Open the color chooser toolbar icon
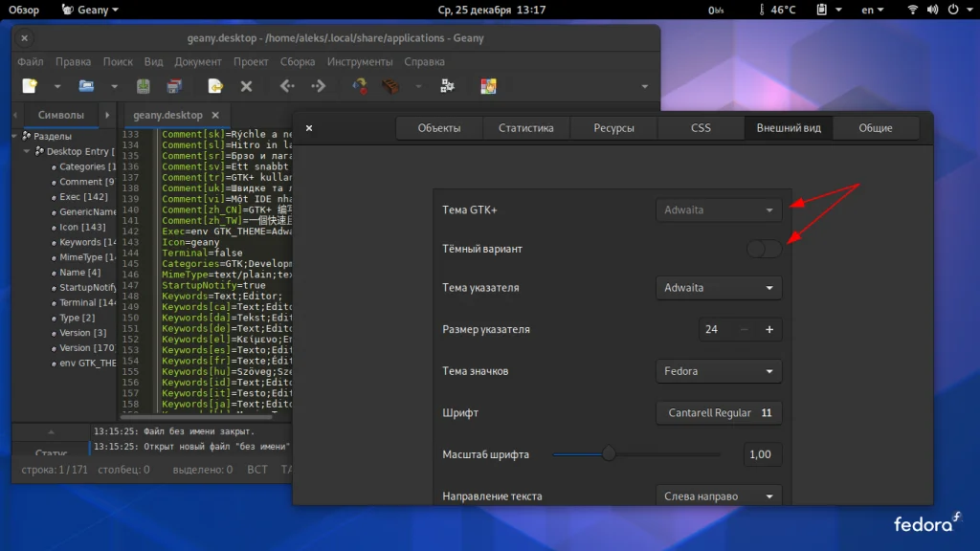980x551 pixels. click(488, 86)
